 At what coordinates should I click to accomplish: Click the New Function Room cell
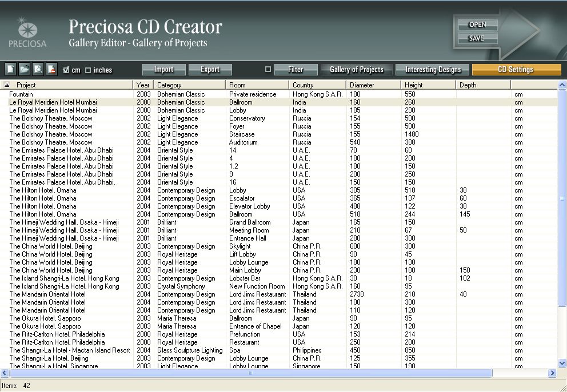coord(257,286)
